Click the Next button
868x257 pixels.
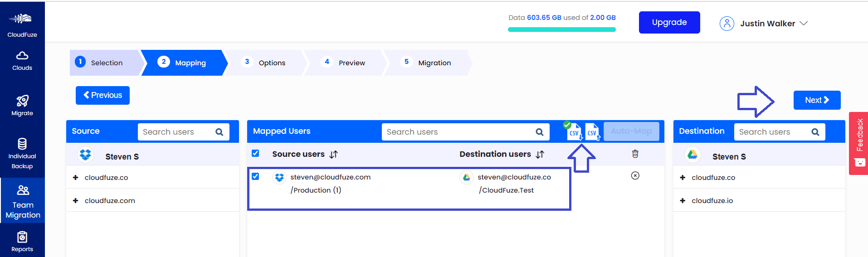tap(817, 100)
